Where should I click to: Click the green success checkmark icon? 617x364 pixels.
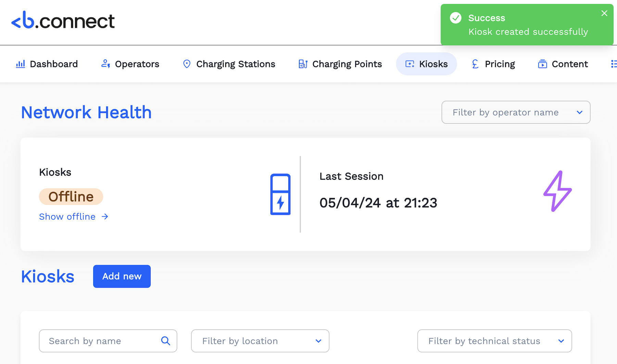[x=455, y=18]
